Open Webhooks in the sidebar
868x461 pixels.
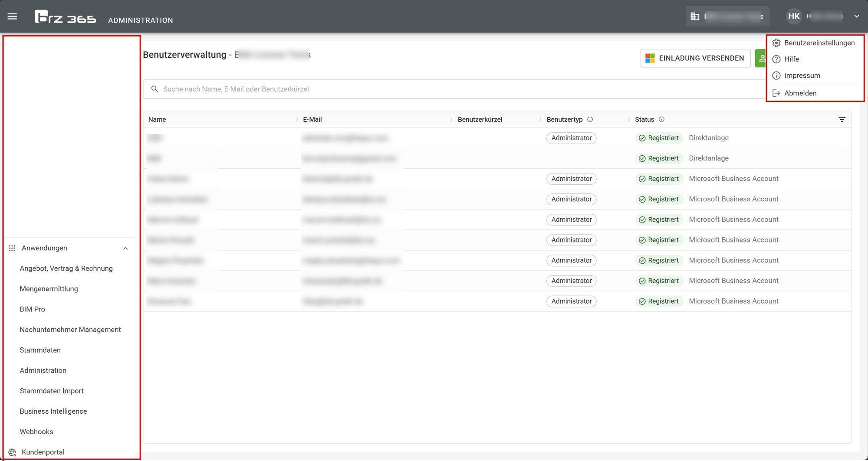point(36,432)
